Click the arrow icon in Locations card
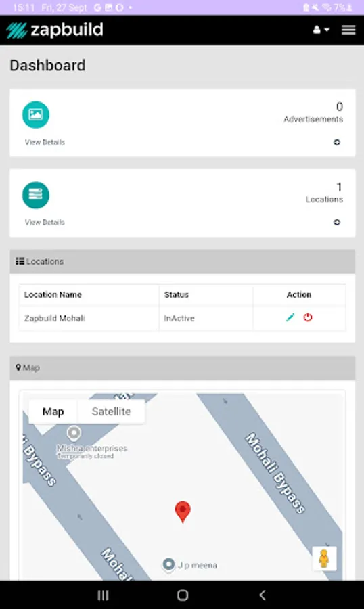The image size is (364, 609). [x=337, y=222]
